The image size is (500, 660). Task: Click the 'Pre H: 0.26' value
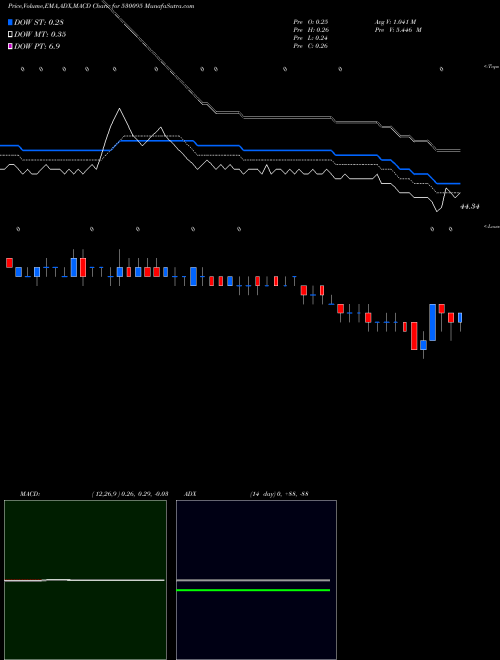[311, 30]
